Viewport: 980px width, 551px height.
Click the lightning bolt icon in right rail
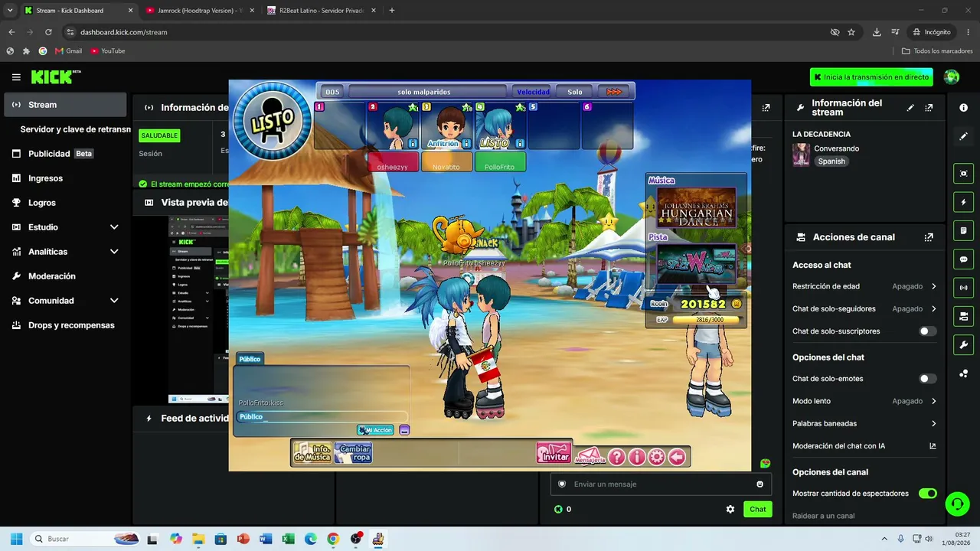963,202
